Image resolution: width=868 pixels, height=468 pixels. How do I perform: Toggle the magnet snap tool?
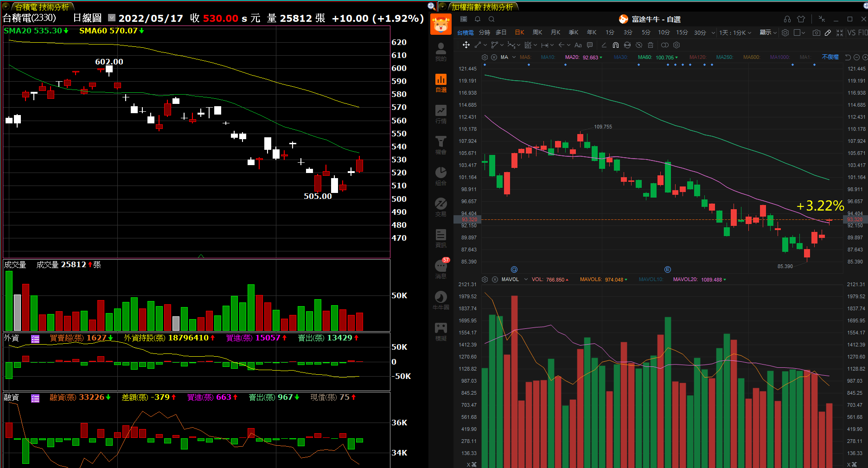tap(616, 45)
